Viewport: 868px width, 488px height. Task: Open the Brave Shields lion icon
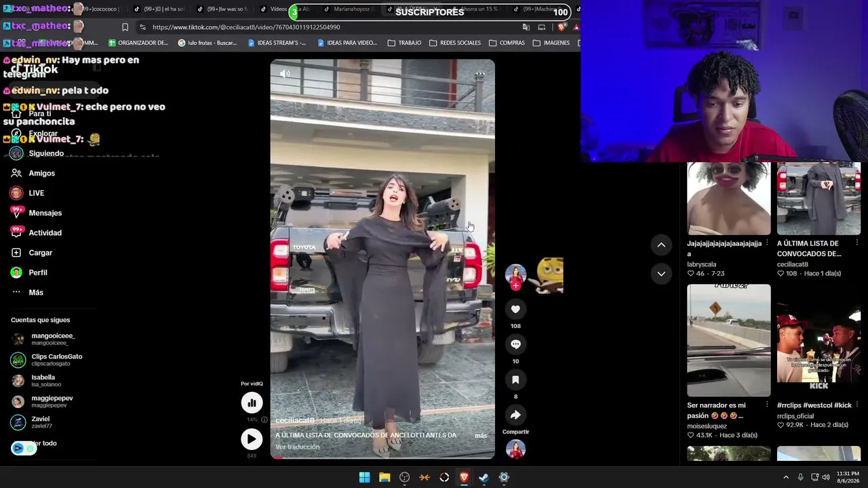[561, 27]
